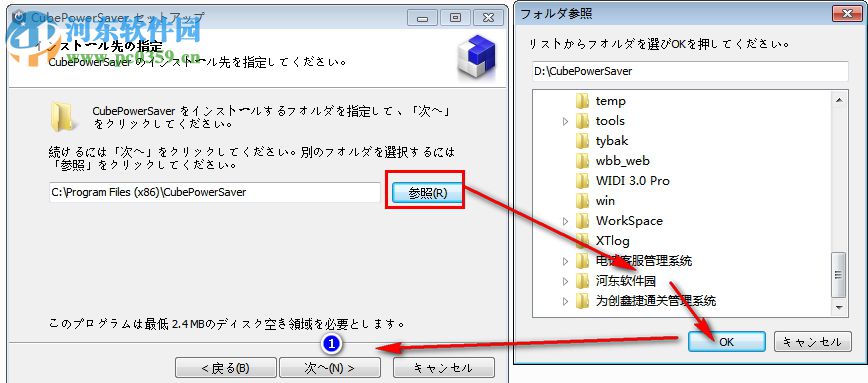Click the 参照(R) browse button

[x=427, y=193]
